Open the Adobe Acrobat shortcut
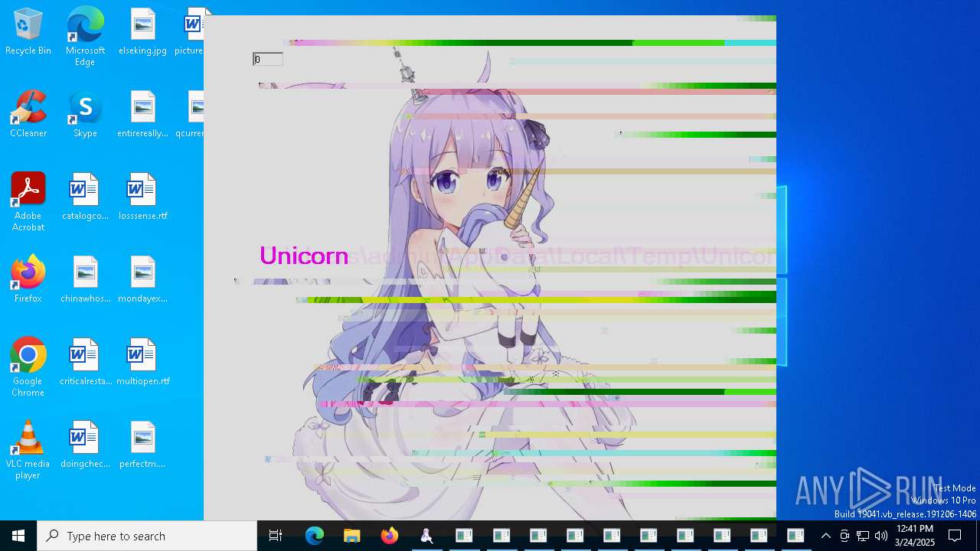The height and width of the screenshot is (551, 980). click(x=28, y=202)
